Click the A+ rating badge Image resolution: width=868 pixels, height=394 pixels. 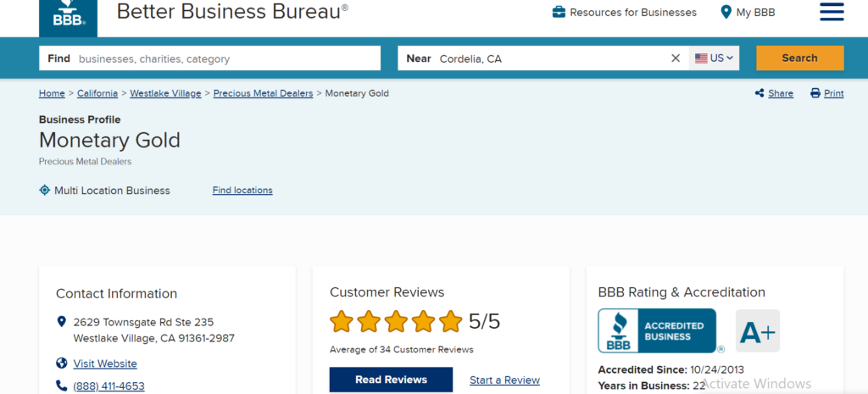[757, 331]
